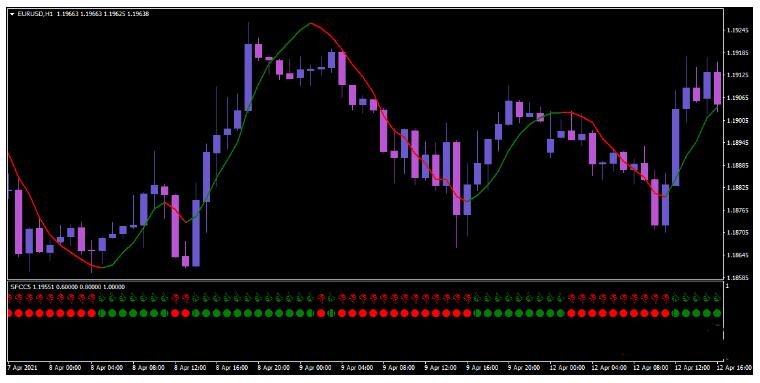Click the 1.19005 price label
Viewport: 760px width, 383px height.
click(738, 120)
